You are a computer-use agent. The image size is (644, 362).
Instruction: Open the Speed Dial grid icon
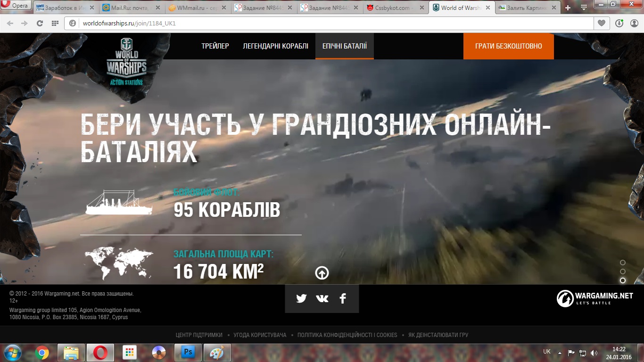55,23
